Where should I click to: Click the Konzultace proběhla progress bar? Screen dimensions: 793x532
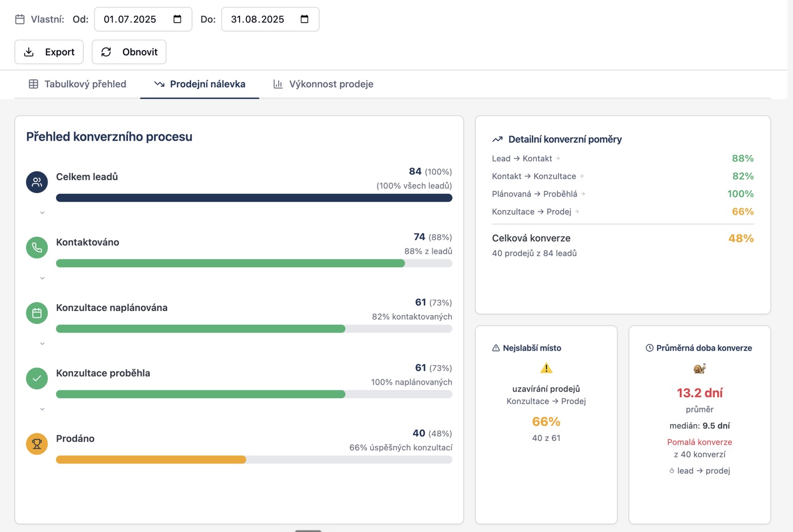pos(254,394)
